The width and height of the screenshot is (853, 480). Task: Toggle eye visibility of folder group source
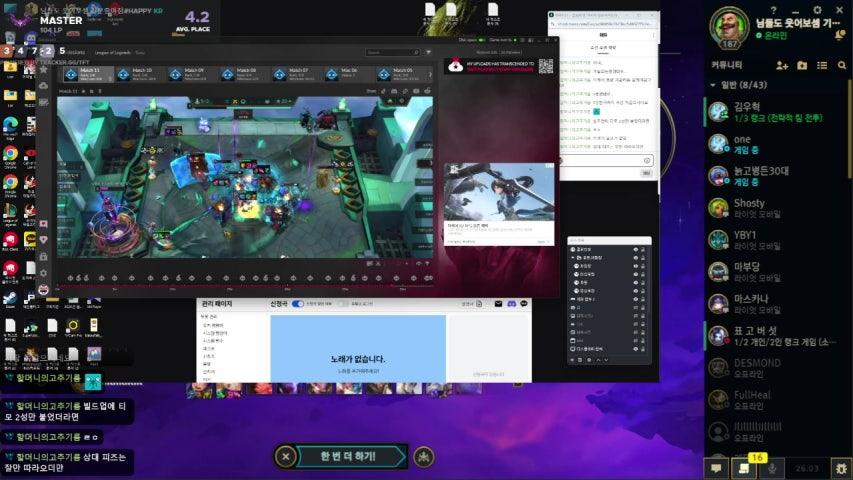coord(635,257)
